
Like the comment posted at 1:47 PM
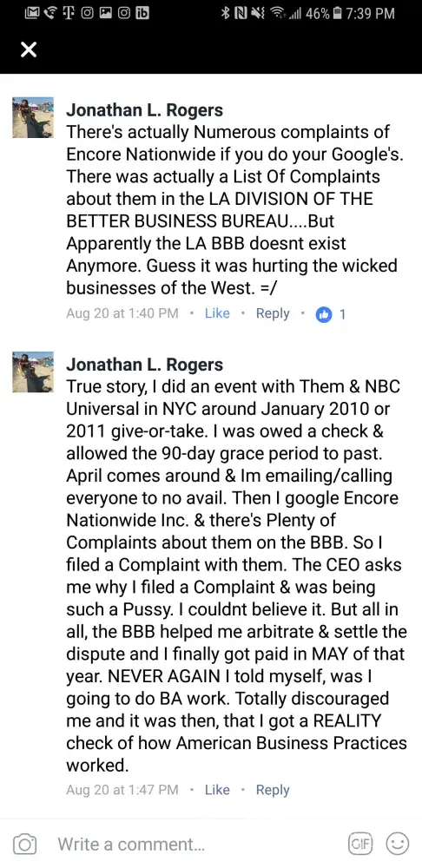click(217, 790)
